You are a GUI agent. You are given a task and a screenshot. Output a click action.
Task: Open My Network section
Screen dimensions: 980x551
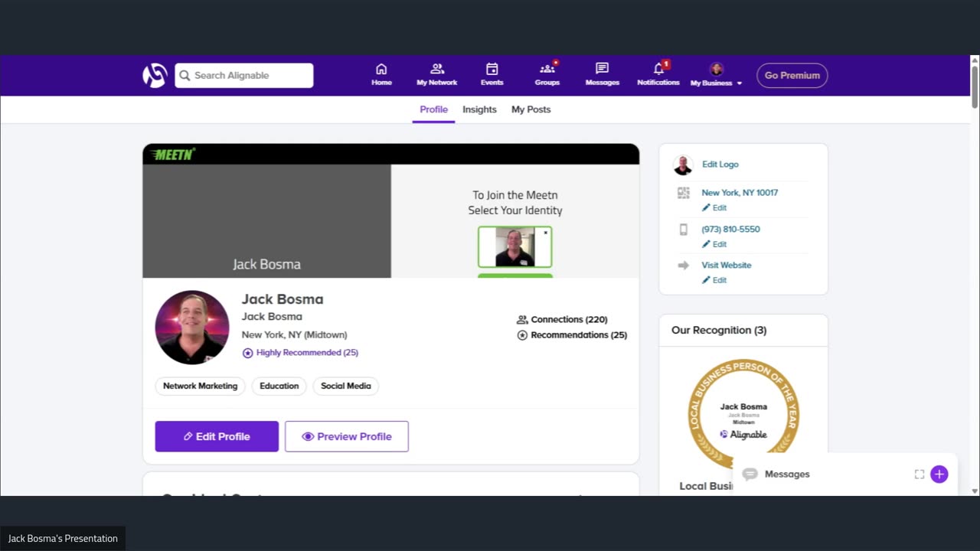(436, 75)
